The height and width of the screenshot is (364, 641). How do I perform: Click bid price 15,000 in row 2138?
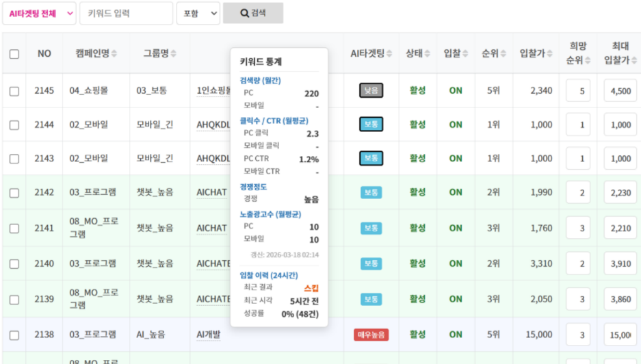click(x=539, y=335)
